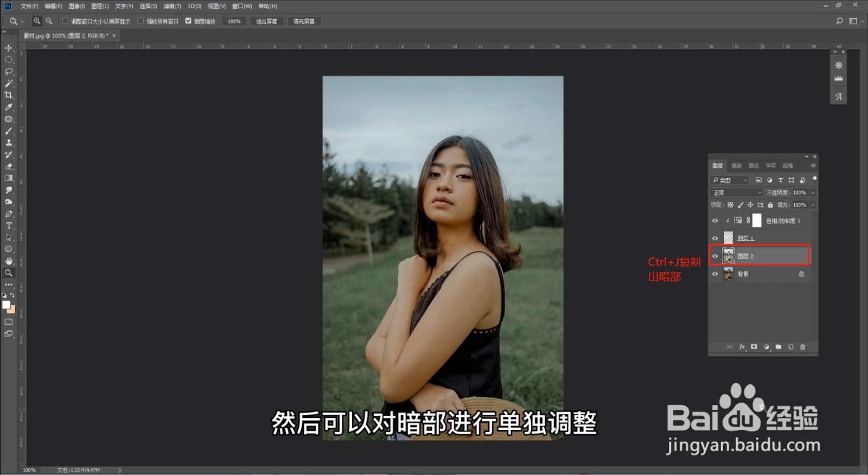Click the add layer style fx icon
Viewport: 868px width, 475px height.
742,347
